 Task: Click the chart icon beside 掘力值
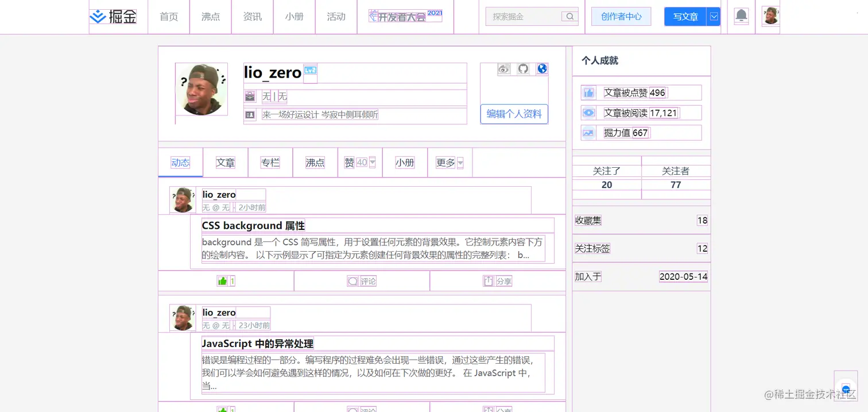click(x=588, y=133)
